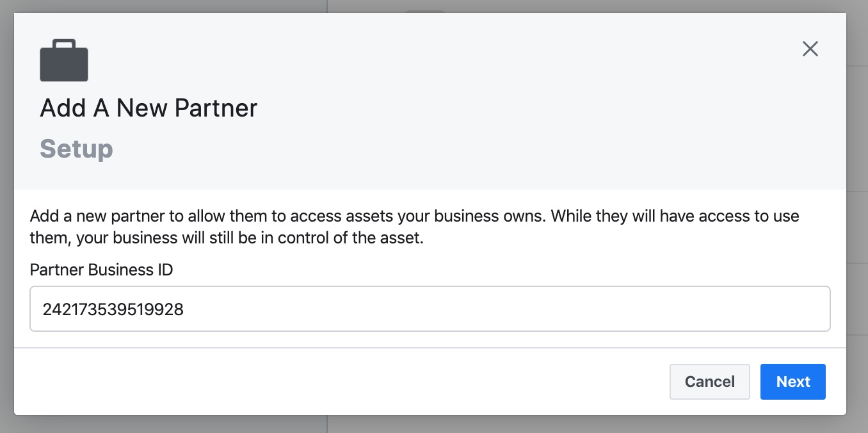This screenshot has width=868, height=433.
Task: Close the Add A New Partner dialog
Action: 810,49
